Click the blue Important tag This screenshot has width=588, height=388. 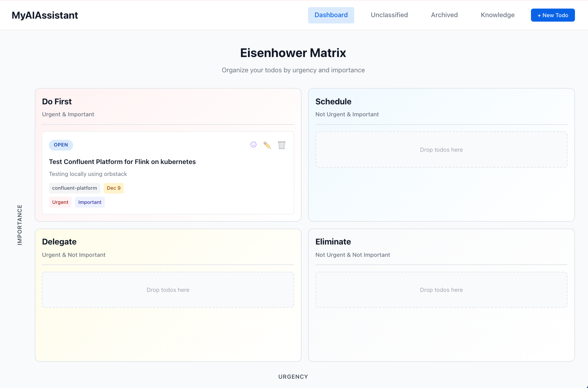click(90, 202)
